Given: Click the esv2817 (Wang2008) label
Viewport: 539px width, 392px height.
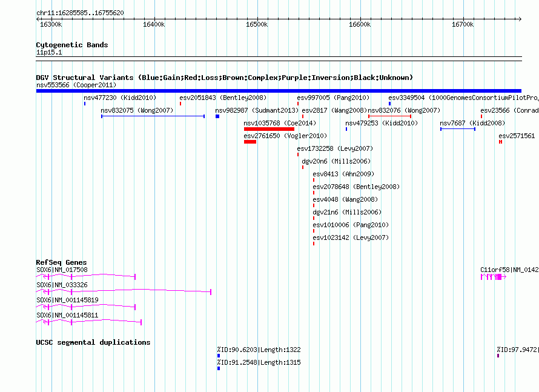Looking at the screenshot, I should (334, 110).
